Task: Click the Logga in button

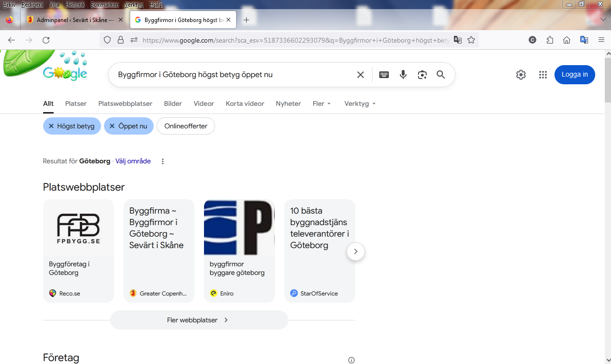Action: (x=575, y=75)
